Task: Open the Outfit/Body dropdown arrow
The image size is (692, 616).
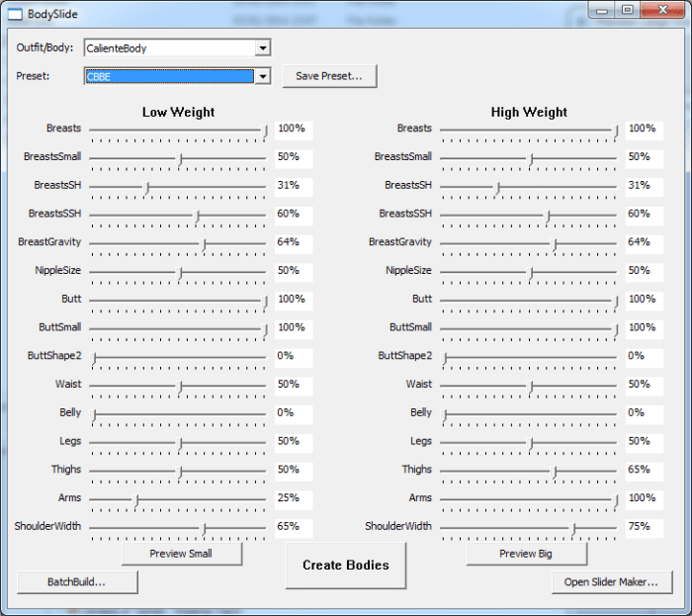Action: [263, 48]
